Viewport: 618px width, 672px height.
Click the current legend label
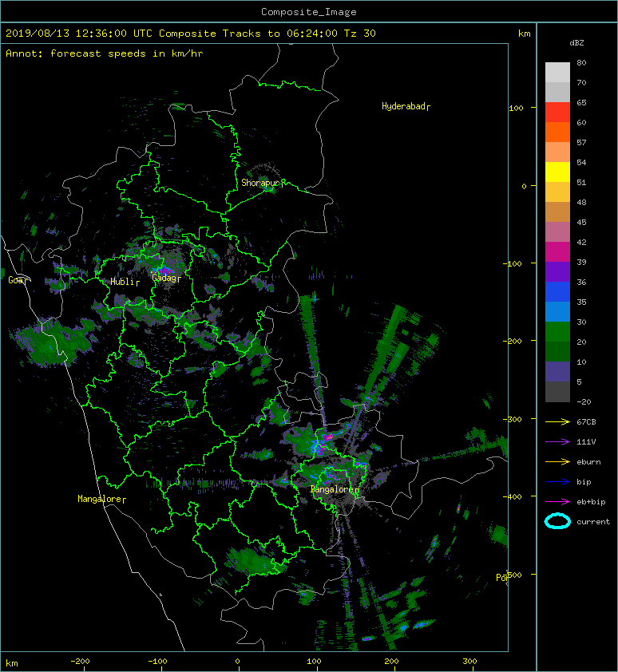coord(593,522)
